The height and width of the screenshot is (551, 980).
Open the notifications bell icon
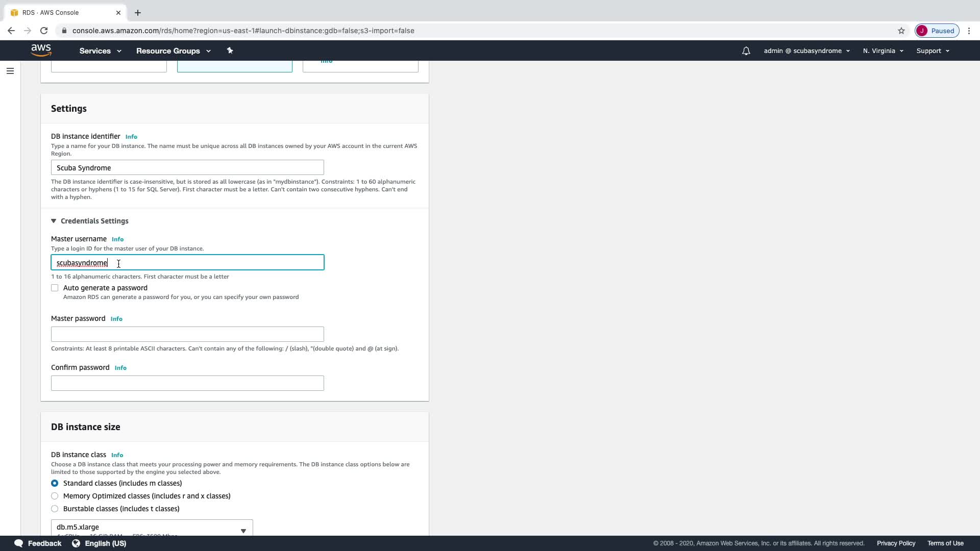pyautogui.click(x=746, y=51)
